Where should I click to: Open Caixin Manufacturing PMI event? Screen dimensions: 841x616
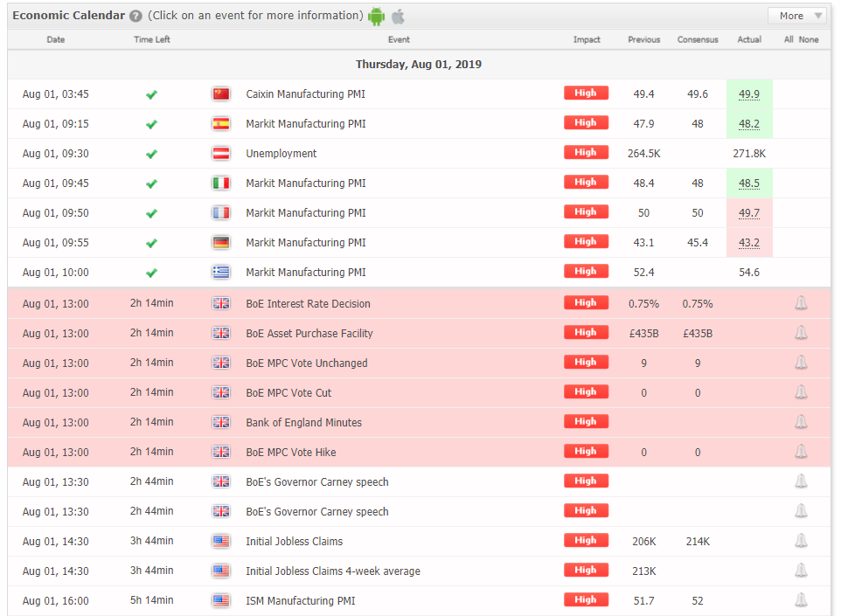305,94
